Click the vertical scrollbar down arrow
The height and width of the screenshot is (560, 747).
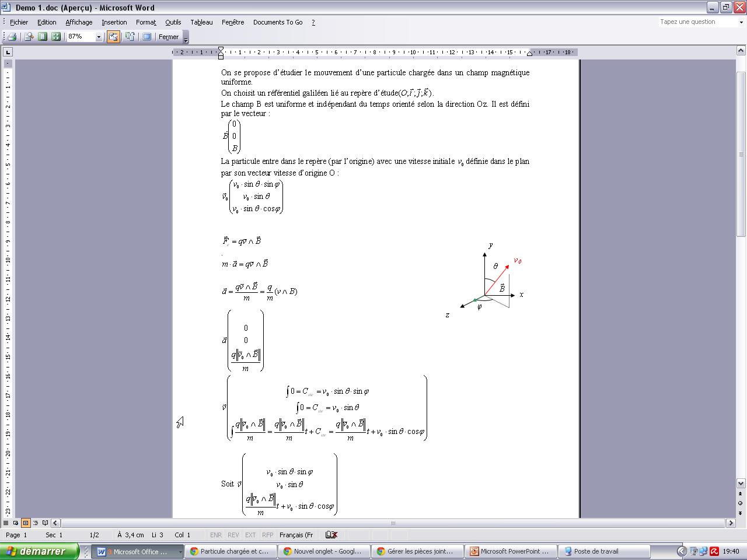point(741,484)
